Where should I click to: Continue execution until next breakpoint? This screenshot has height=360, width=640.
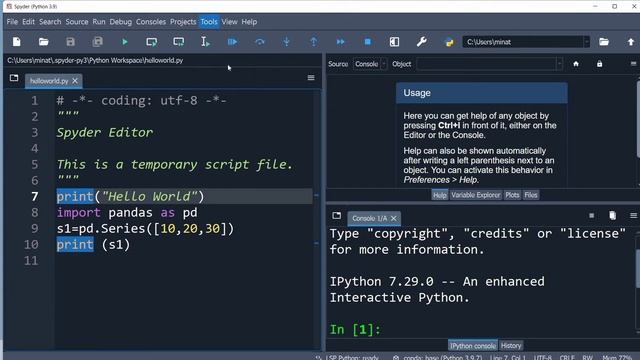click(x=340, y=42)
